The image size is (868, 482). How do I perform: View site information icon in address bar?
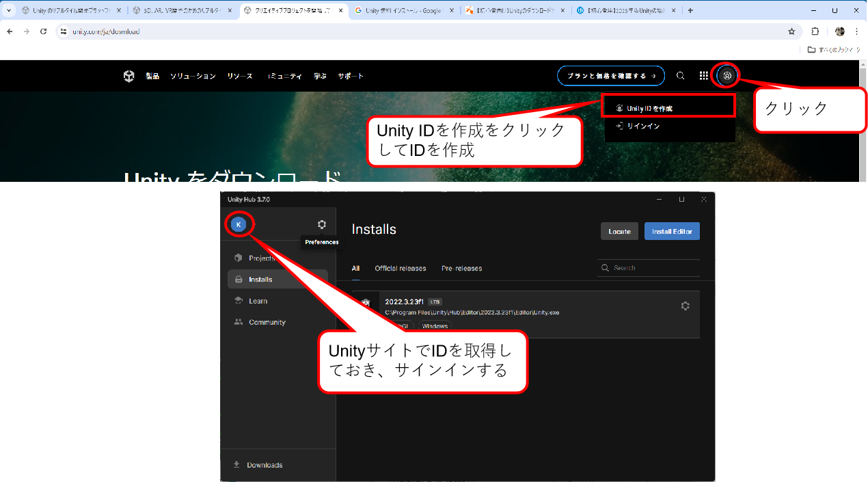point(64,31)
